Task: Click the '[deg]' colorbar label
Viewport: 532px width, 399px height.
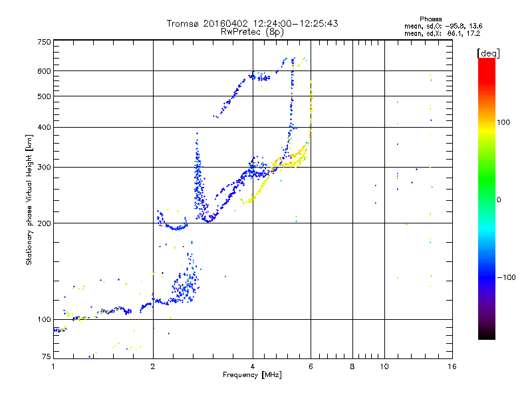Action: pyautogui.click(x=488, y=53)
